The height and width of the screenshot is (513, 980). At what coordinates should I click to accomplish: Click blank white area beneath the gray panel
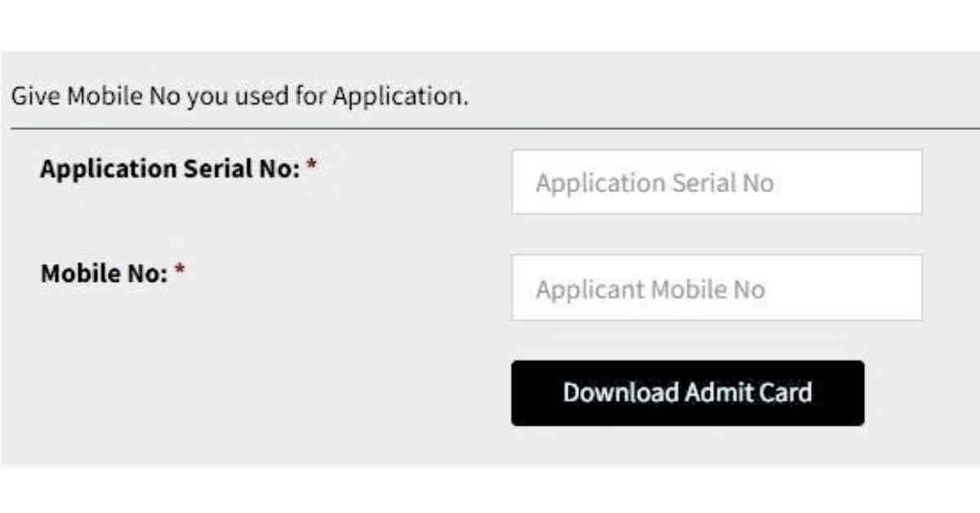[490, 490]
